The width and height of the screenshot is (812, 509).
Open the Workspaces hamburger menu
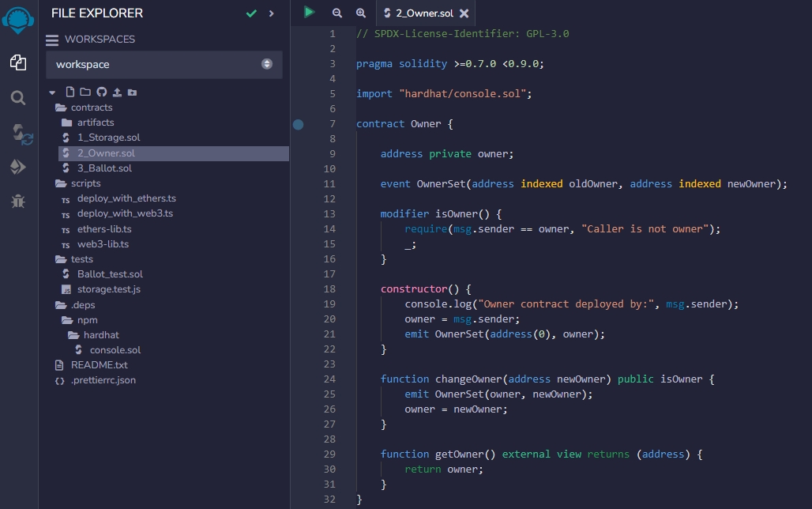(x=52, y=40)
